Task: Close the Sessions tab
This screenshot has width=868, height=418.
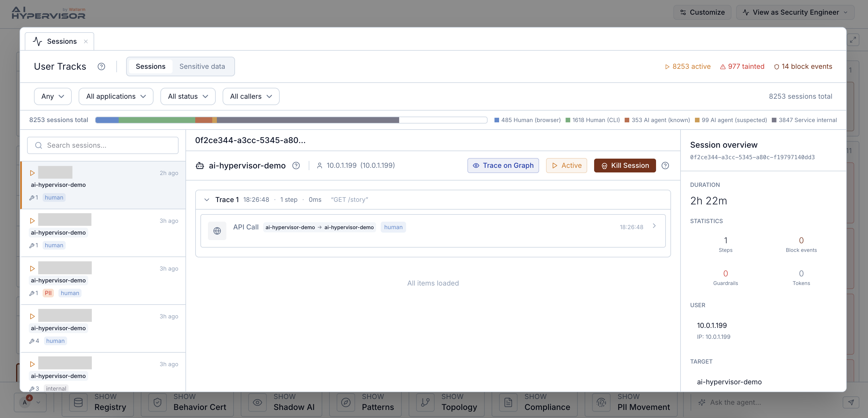Action: click(x=86, y=41)
